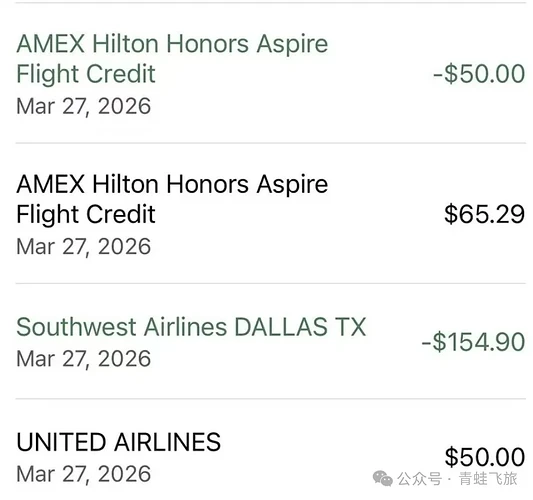Image resolution: width=533 pixels, height=500 pixels.
Task: Open the black AMEX Hilton Aspire Flight Credit charge
Action: [x=271, y=213]
